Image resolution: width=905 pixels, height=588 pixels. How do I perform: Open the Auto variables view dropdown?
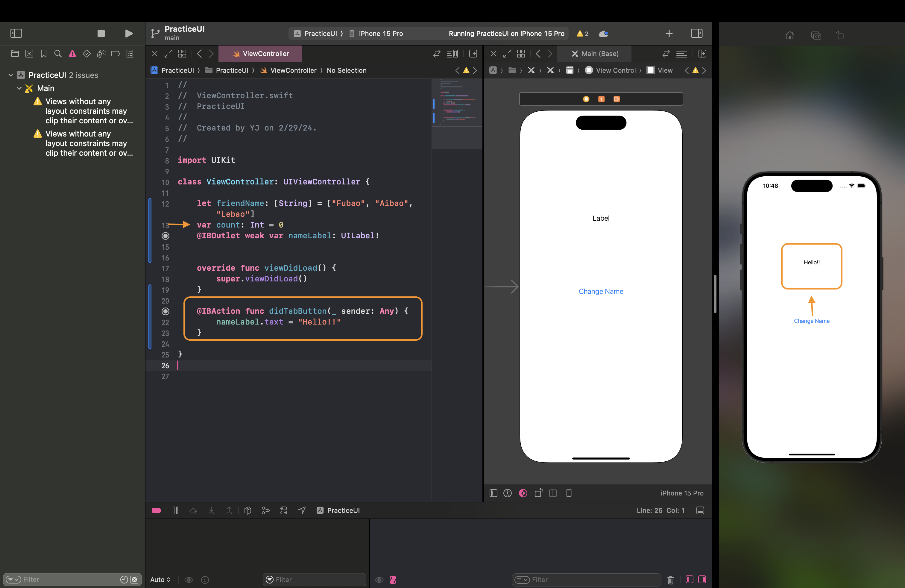click(160, 579)
